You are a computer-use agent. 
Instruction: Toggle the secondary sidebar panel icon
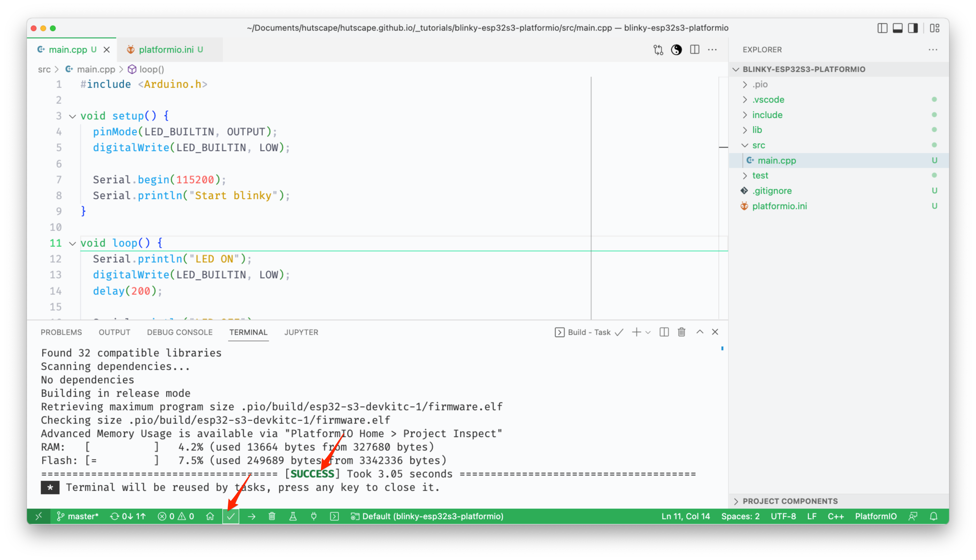(x=913, y=28)
